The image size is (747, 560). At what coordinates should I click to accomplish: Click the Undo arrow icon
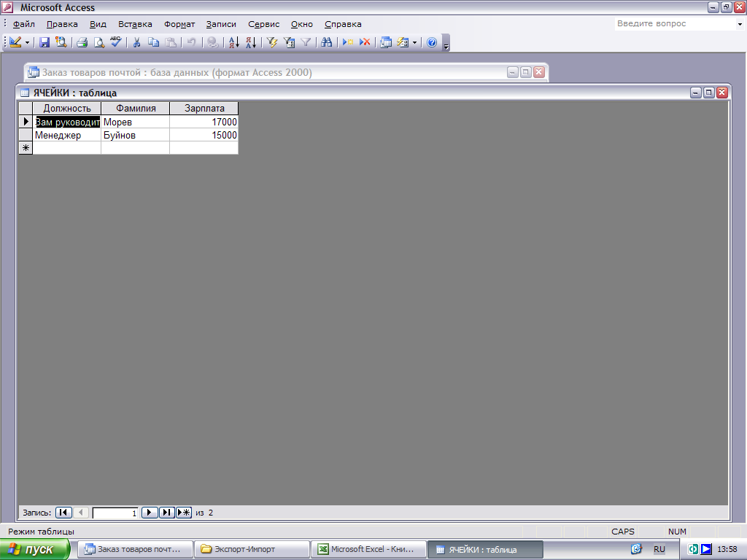tap(192, 42)
